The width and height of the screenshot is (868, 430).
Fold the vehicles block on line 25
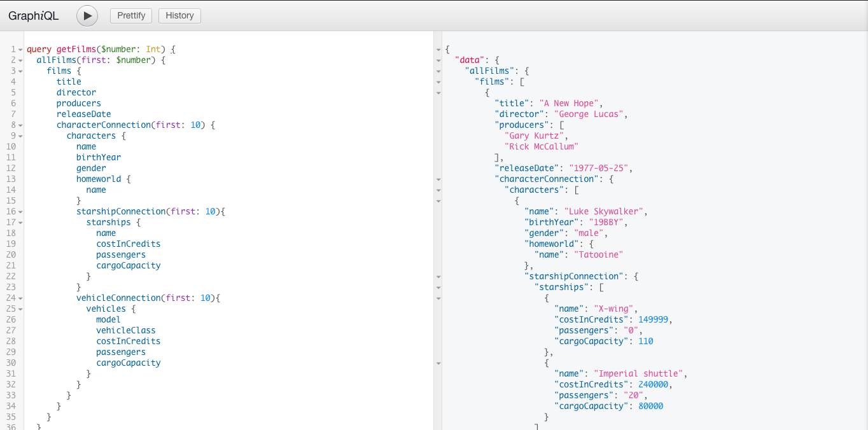pyautogui.click(x=20, y=309)
